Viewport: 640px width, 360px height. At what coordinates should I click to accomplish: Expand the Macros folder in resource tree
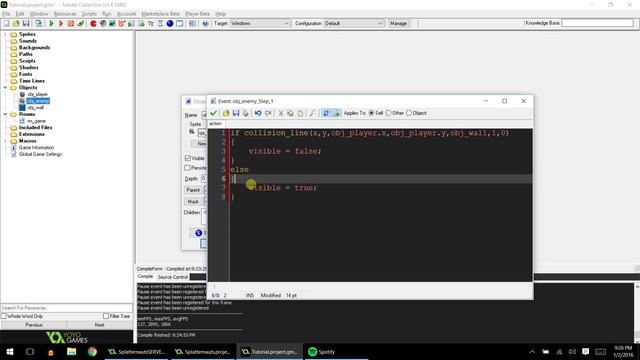pyautogui.click(x=5, y=141)
